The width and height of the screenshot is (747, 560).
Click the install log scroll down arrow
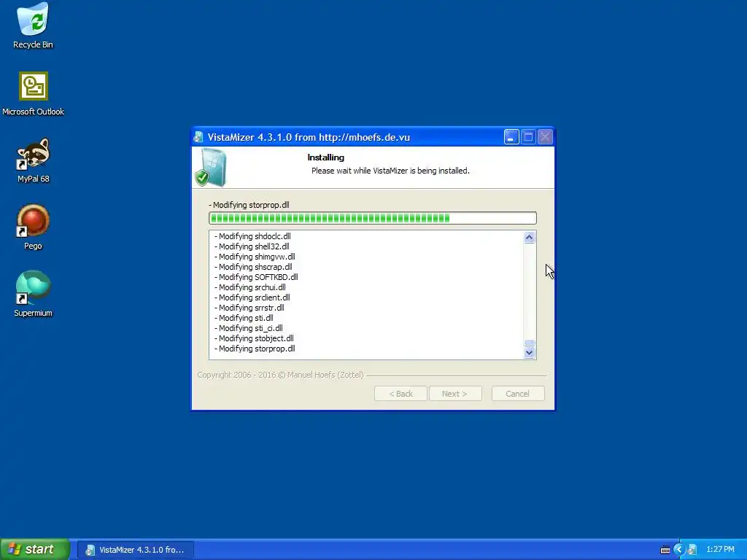click(x=530, y=353)
